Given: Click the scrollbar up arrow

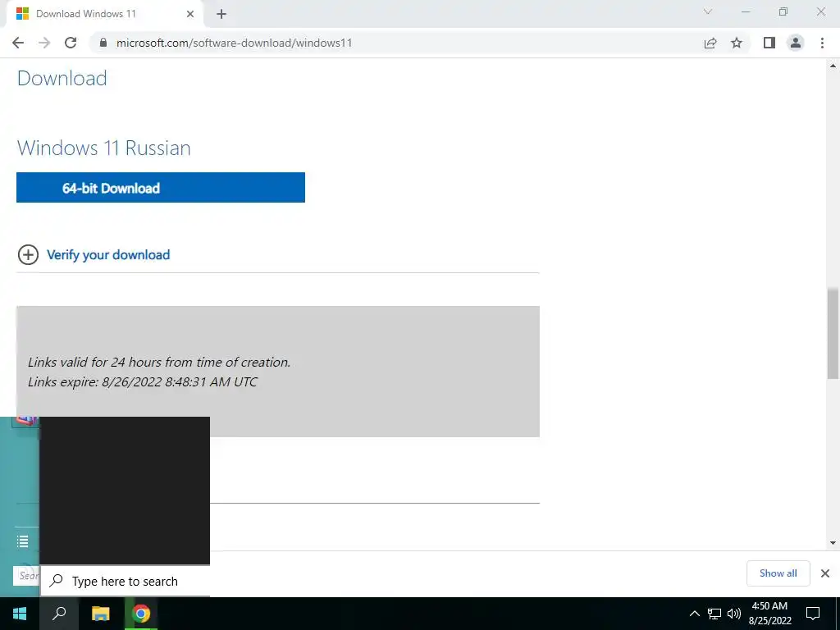Looking at the screenshot, I should 833,66.
